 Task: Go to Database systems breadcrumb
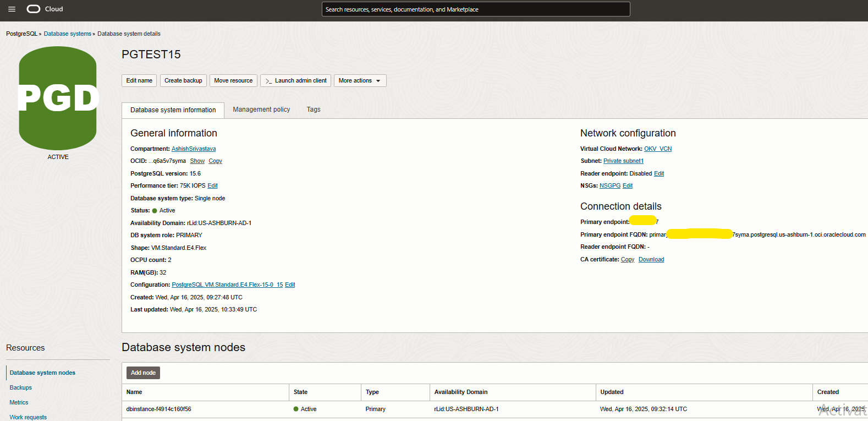click(x=68, y=34)
